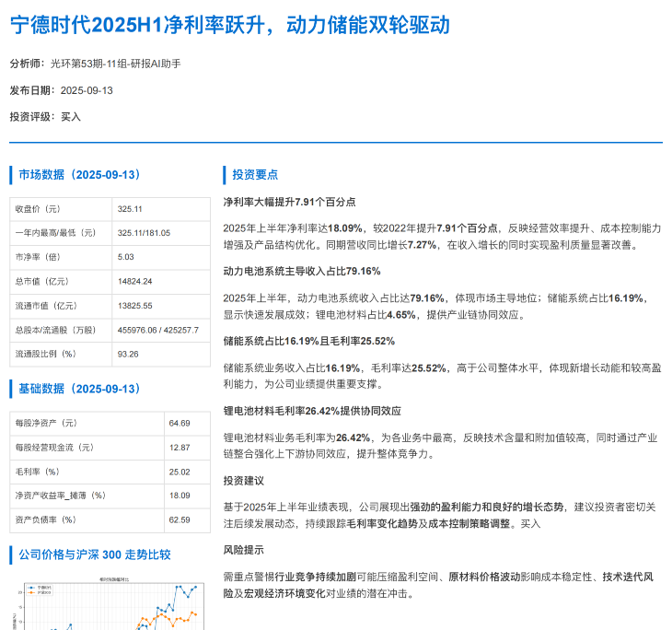Click the paragraph mentioning 锂电池材料占比4.65%

coord(437,307)
